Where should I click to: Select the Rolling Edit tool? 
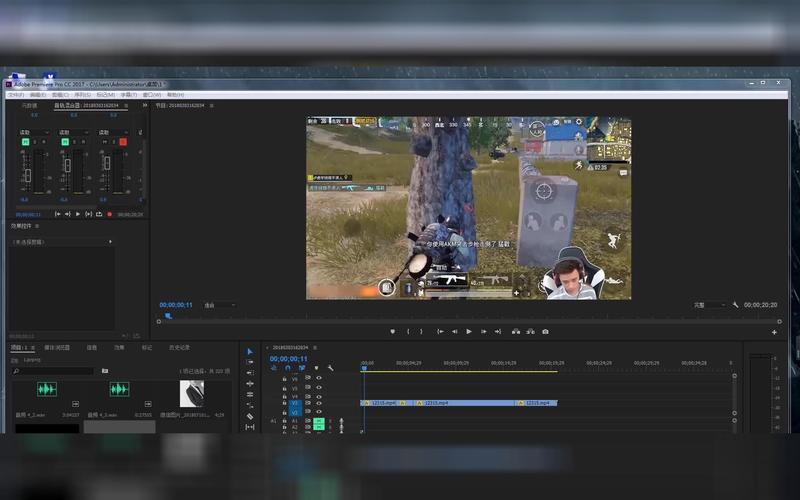click(x=249, y=394)
